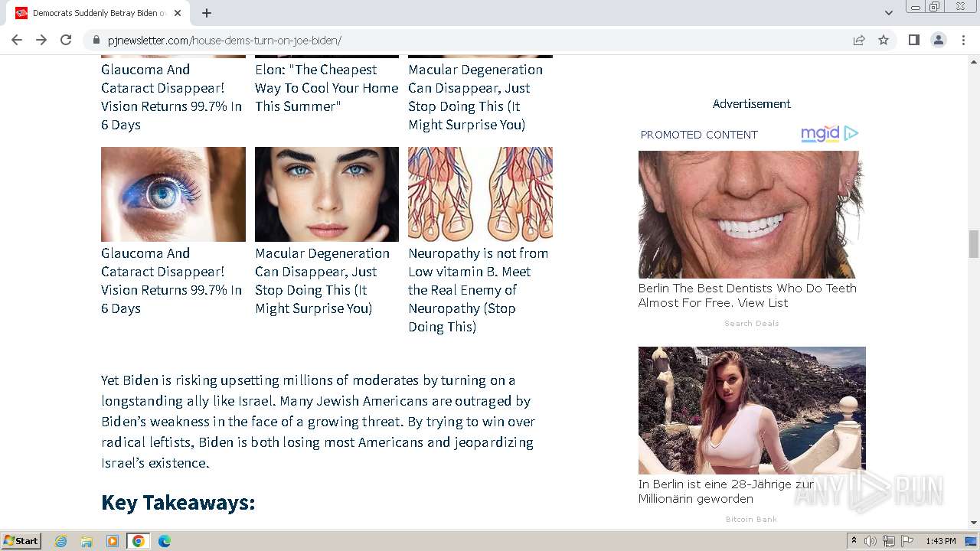Share this page icon in address bar
The height and width of the screenshot is (551, 980).
pos(859,40)
